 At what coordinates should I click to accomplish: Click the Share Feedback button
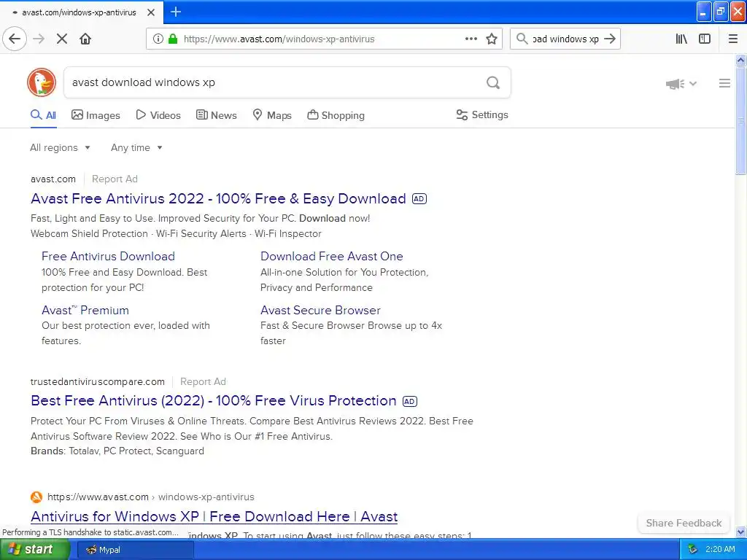[684, 524]
